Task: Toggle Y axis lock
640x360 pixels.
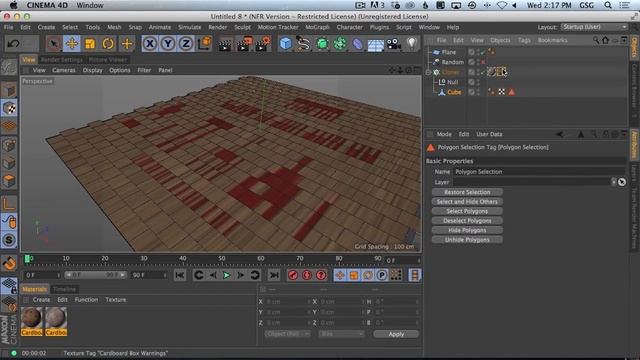Action: pyautogui.click(x=168, y=44)
